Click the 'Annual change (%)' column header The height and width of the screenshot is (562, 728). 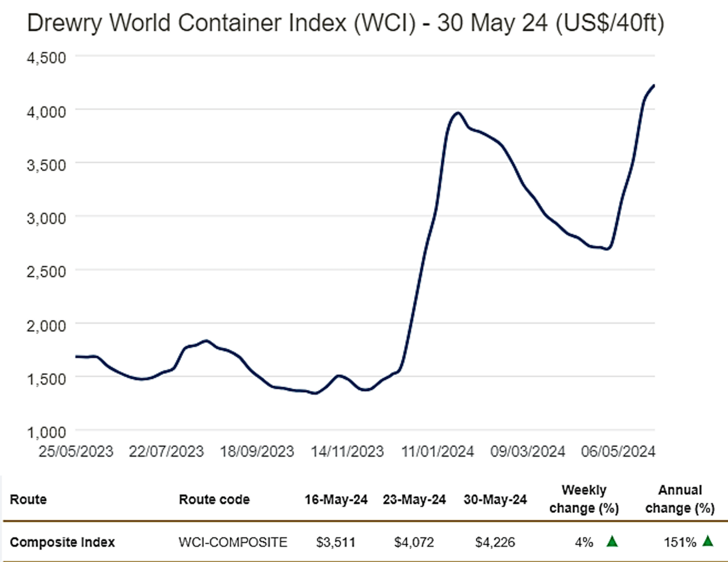click(680, 499)
